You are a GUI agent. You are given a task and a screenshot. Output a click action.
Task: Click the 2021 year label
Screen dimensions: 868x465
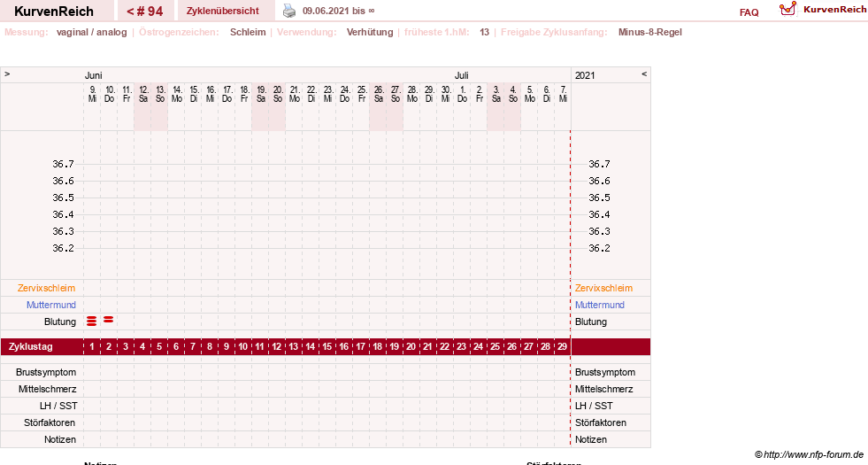[585, 75]
